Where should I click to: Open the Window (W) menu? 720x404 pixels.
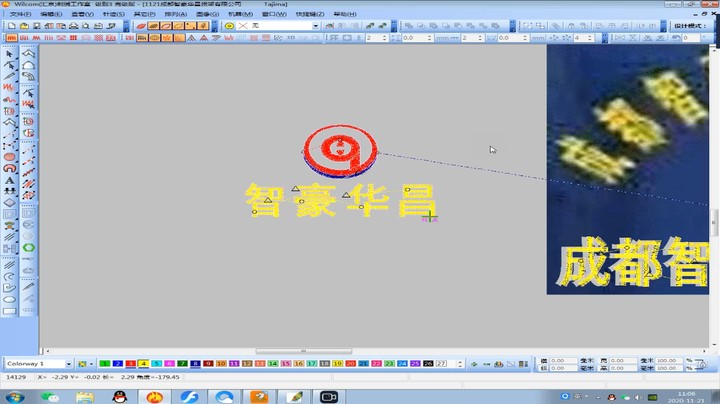click(274, 14)
